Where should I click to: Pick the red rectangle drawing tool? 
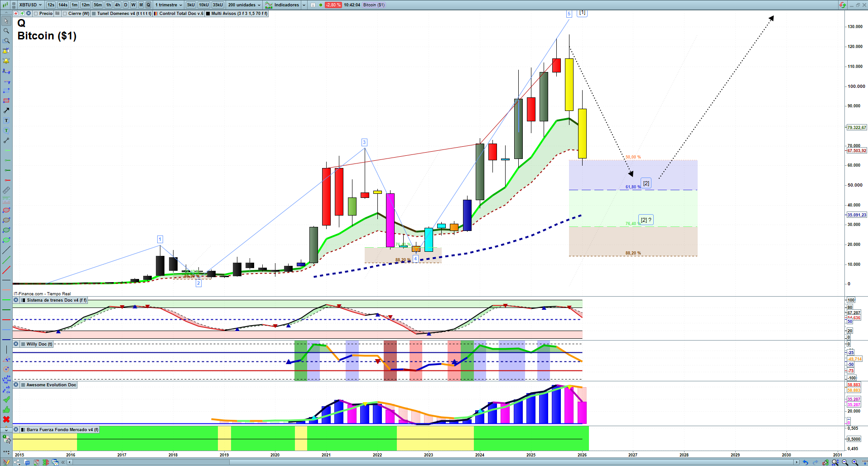click(6, 101)
